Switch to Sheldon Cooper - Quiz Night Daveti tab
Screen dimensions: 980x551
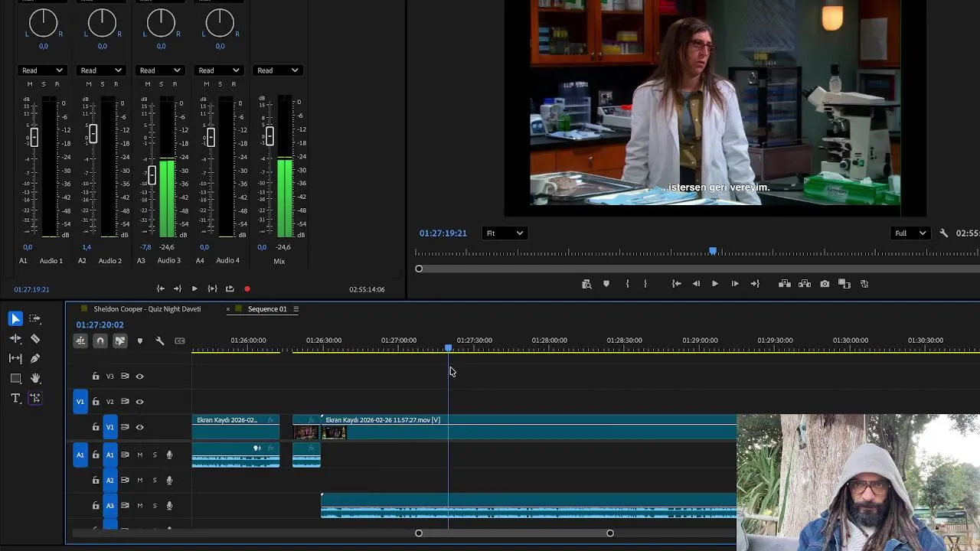[147, 309]
